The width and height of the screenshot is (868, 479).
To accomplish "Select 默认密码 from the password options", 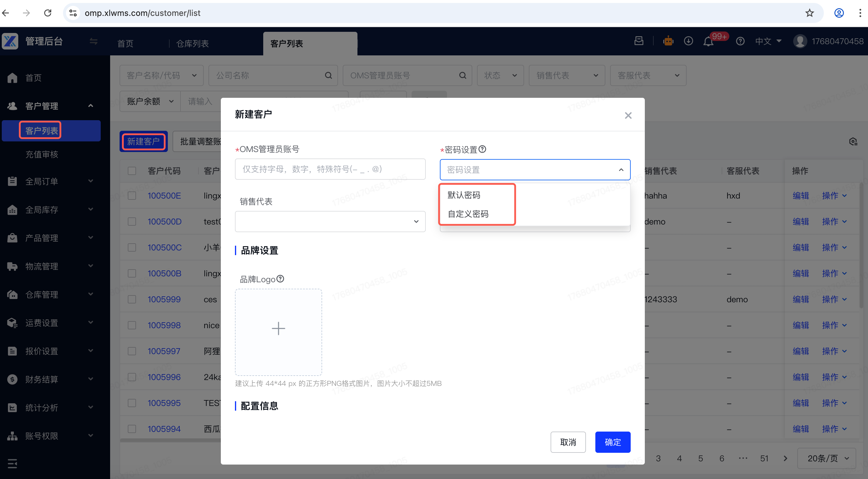I will pos(464,195).
